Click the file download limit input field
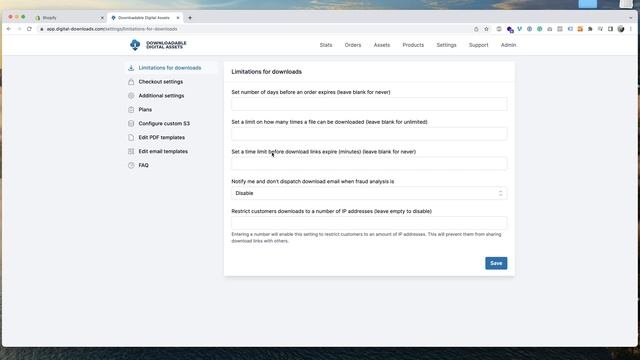Viewport: 640px width, 360px height. 369,134
